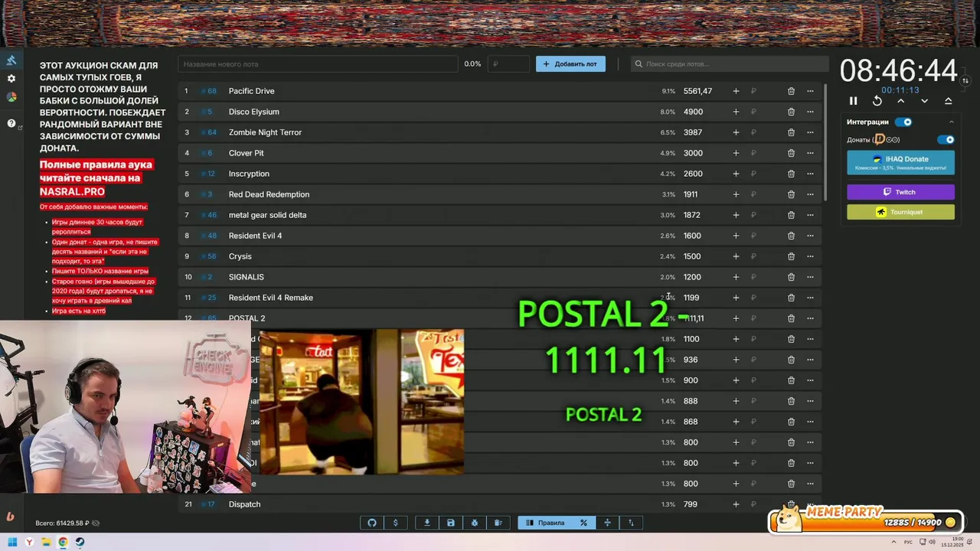Image resolution: width=980 pixels, height=551 pixels.
Task: Open File Explorer from the taskbar
Action: [x=46, y=543]
